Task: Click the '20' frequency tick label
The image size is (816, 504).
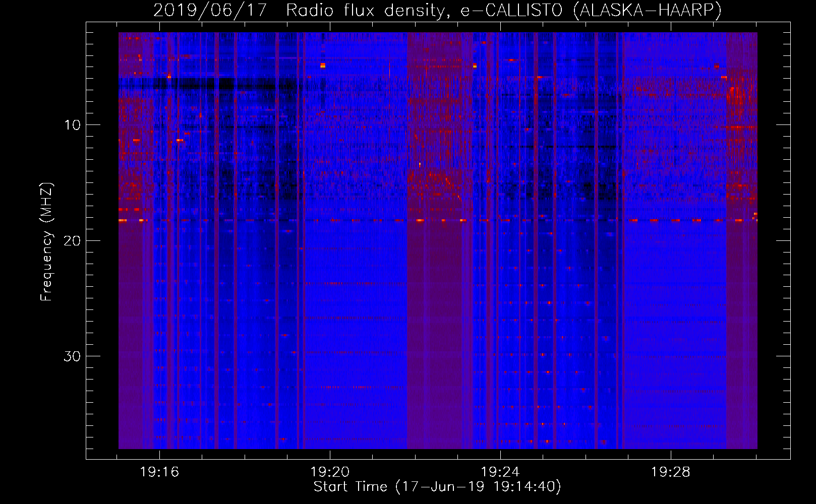Action: [72, 240]
